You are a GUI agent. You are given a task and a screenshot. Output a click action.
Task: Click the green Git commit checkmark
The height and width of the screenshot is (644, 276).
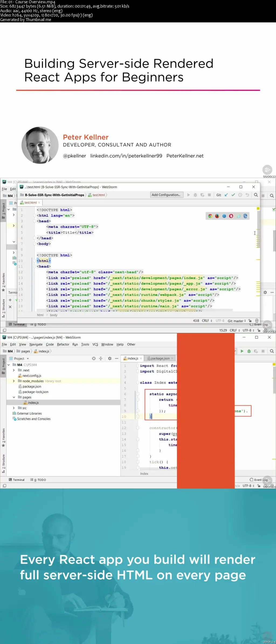point(233,195)
